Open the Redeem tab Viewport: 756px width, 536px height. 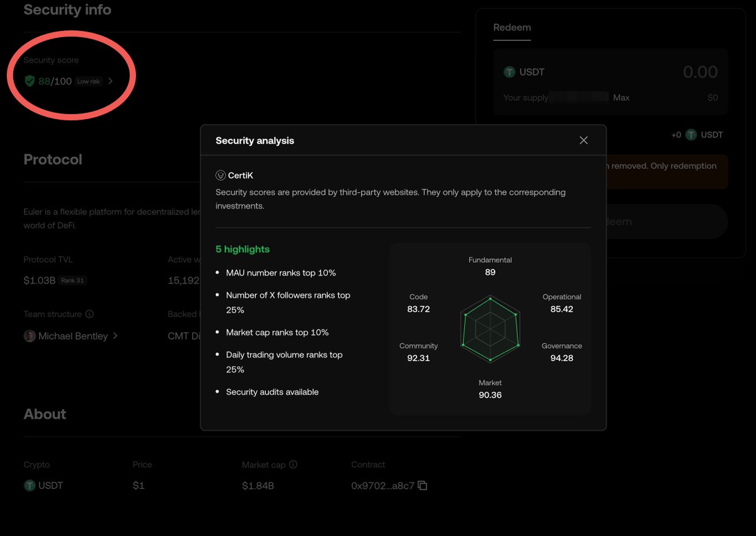(x=512, y=28)
